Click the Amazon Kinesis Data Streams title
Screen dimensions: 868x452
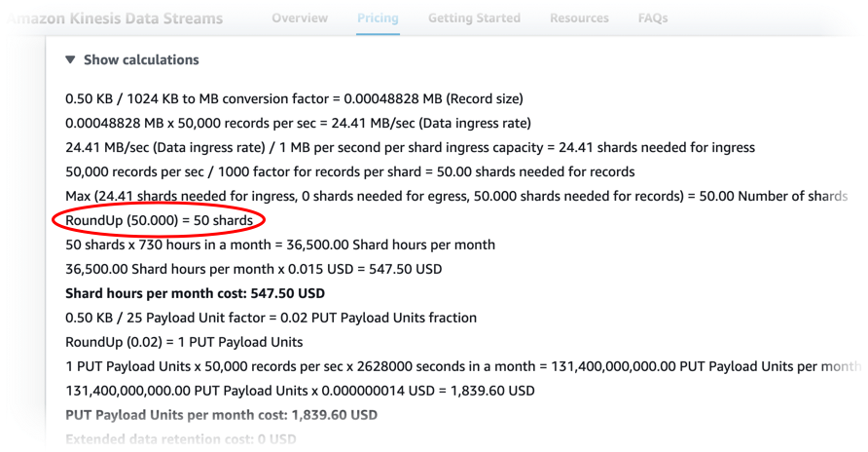[x=116, y=19]
